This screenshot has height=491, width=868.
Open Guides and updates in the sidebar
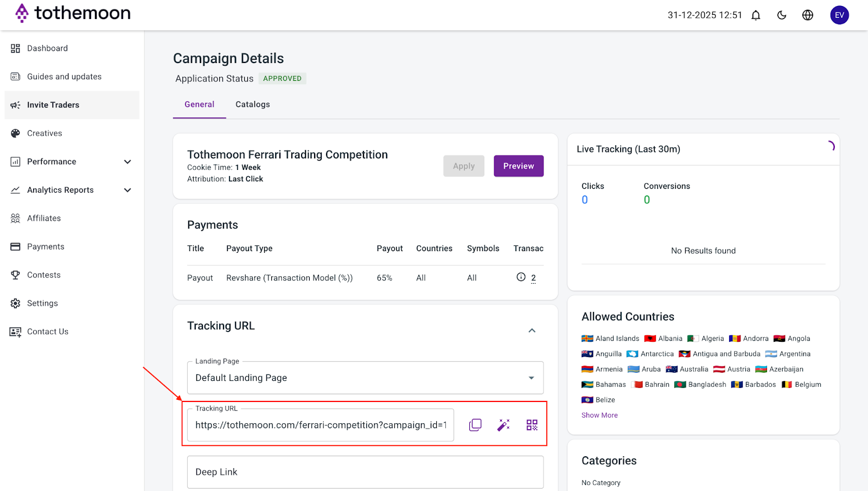coord(72,76)
